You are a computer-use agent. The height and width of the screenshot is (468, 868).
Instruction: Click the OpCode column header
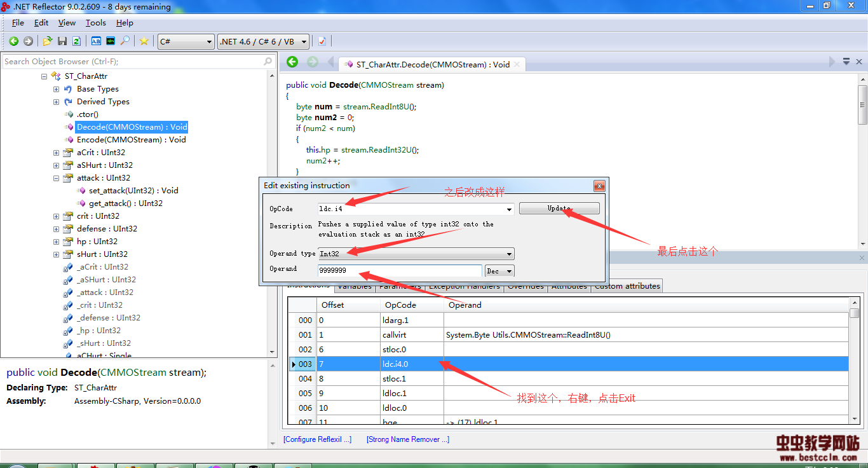[x=411, y=305]
